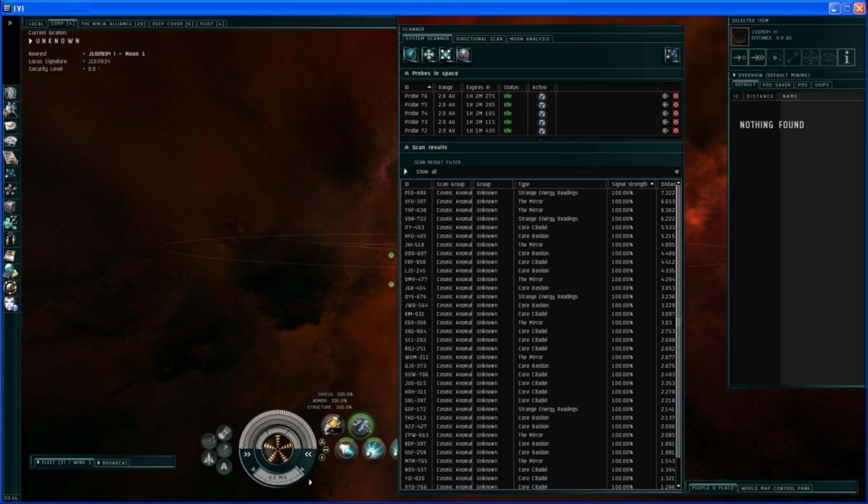Click the Orbit icon in Selected Item

click(x=775, y=57)
